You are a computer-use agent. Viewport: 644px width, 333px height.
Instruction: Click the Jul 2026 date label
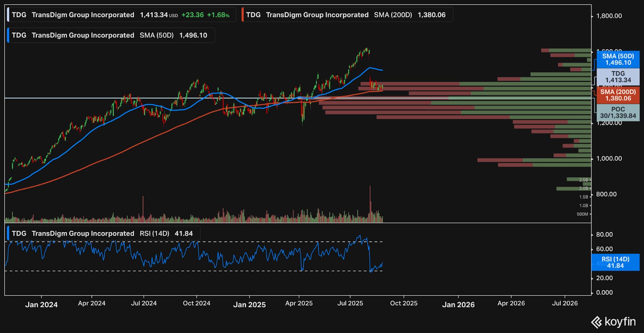(565, 303)
